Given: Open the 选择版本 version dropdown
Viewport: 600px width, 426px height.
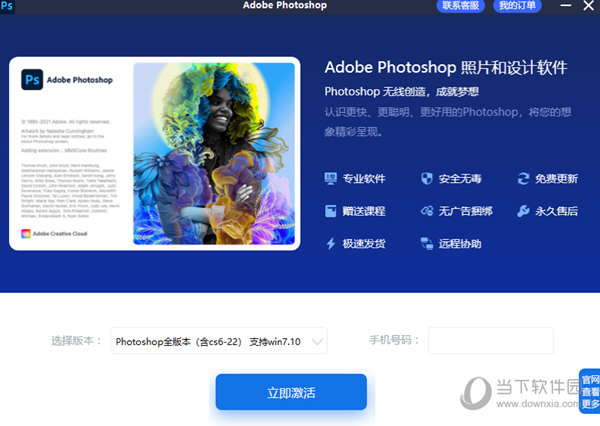Looking at the screenshot, I should (219, 341).
